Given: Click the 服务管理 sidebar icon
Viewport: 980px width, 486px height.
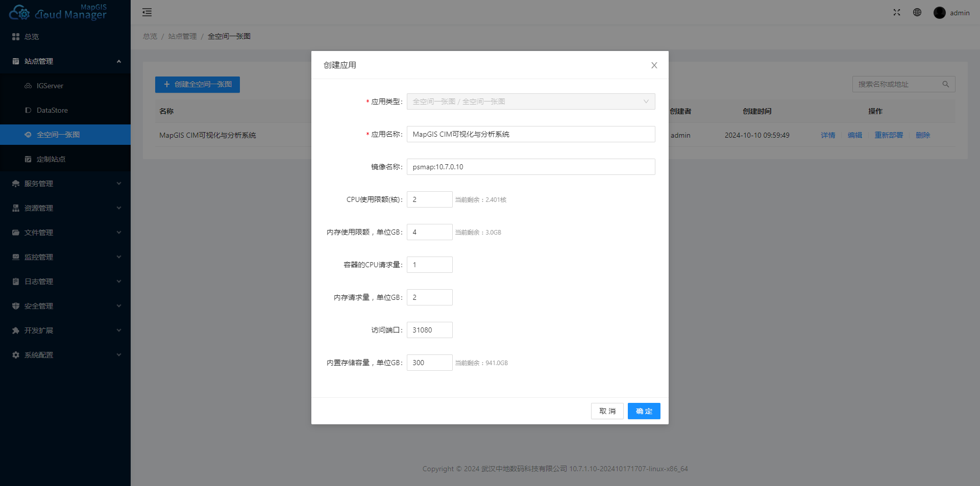Looking at the screenshot, I should [16, 184].
